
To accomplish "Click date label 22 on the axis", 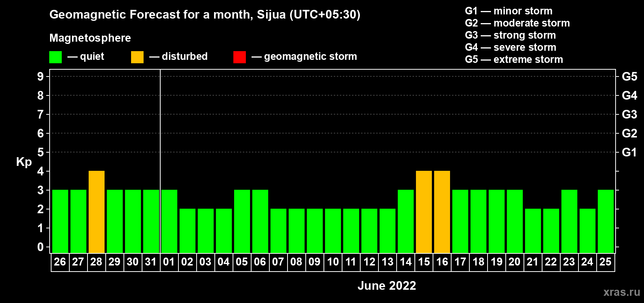I will coord(551,262).
